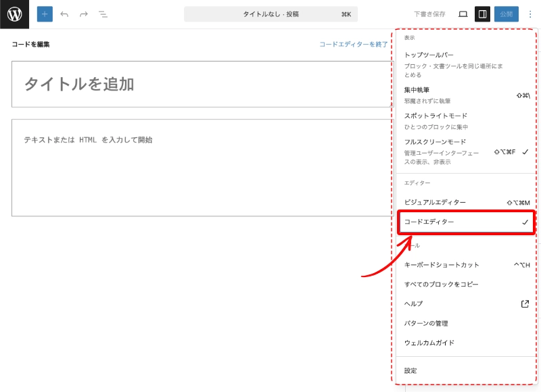Click the タイトルを追加 title field
Viewport: 541px width, 392px height.
point(196,84)
